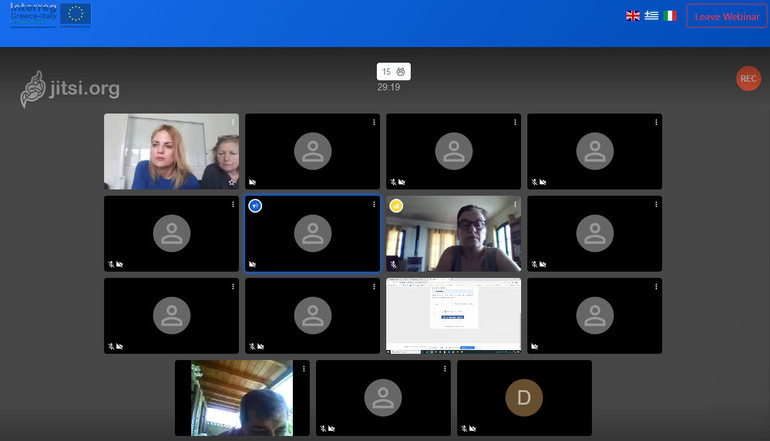The image size is (770, 441).
Task: Switch language using the Greek flag
Action: pyautogui.click(x=651, y=16)
